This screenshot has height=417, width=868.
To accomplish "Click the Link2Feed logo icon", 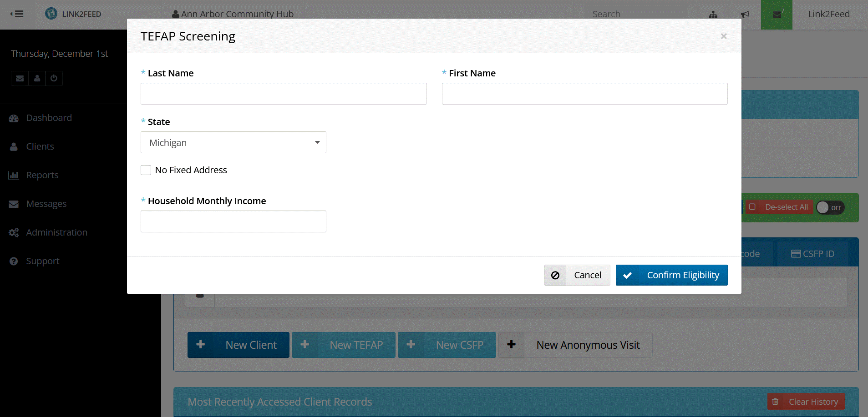I will 51,14.
